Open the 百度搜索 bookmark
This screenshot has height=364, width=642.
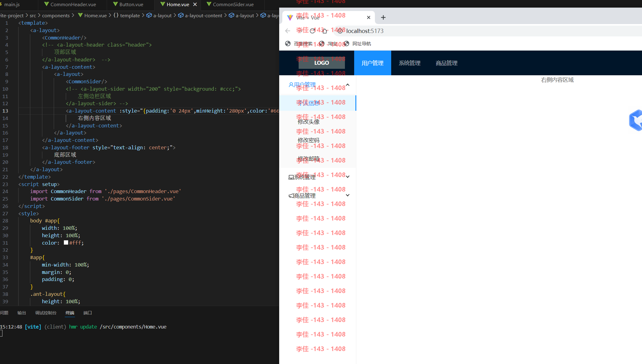[x=299, y=44]
